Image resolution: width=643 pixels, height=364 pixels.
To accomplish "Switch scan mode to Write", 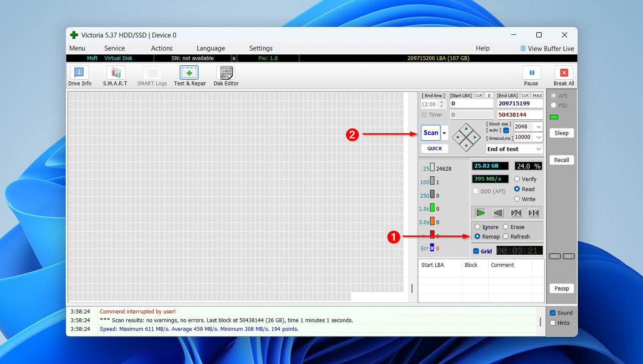I will tap(517, 199).
